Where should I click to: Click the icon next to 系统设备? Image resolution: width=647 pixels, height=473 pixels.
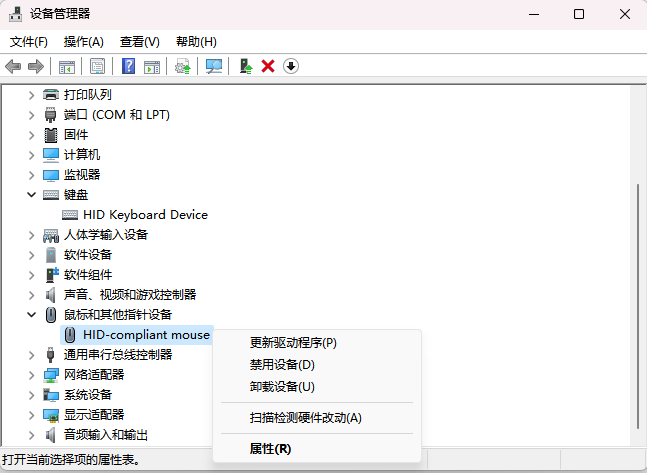pyautogui.click(x=51, y=395)
